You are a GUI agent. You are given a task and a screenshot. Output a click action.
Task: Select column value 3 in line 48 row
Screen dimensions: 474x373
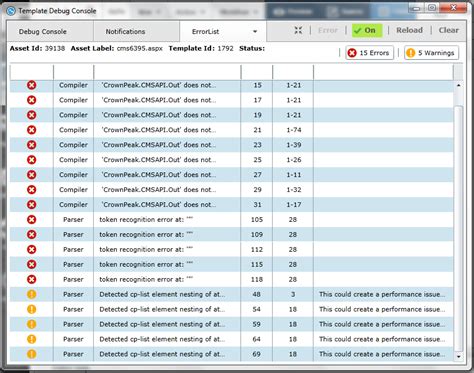tap(293, 294)
